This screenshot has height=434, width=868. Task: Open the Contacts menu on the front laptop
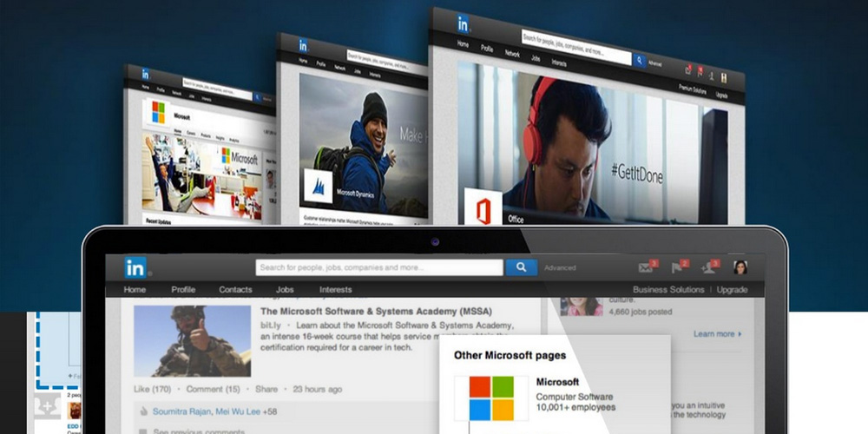coord(235,290)
